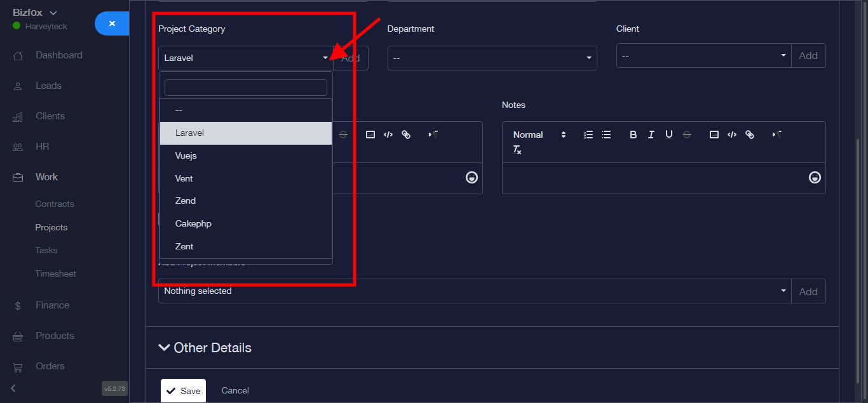Image resolution: width=868 pixels, height=403 pixels.
Task: Toggle bold in the Notes editor toolbar
Action: point(633,135)
